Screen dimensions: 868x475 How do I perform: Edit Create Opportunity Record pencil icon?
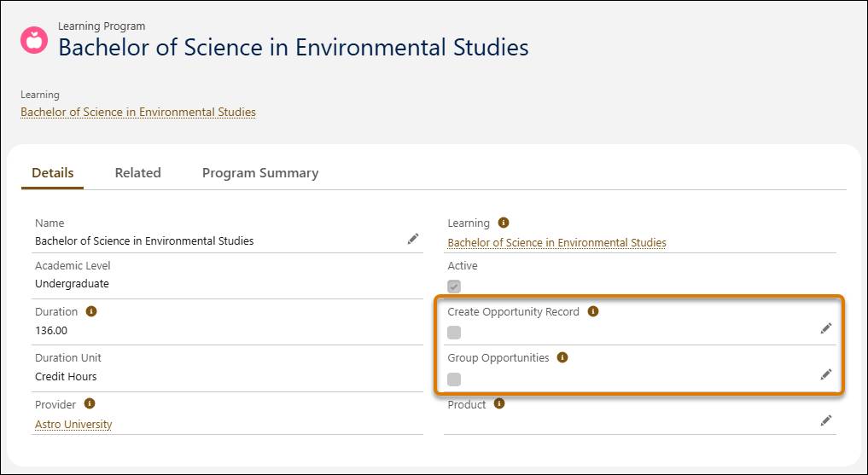(x=826, y=328)
